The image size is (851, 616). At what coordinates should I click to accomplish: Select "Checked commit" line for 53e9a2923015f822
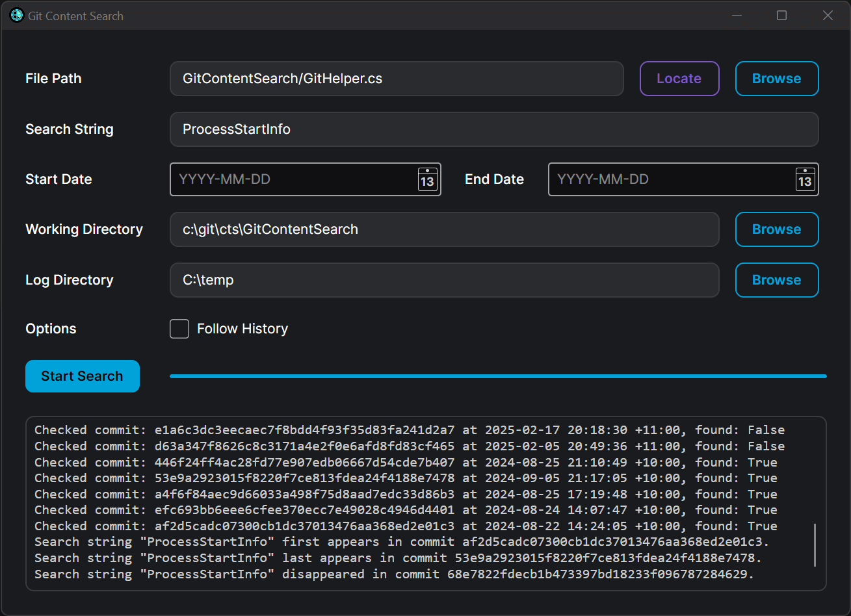pos(406,478)
